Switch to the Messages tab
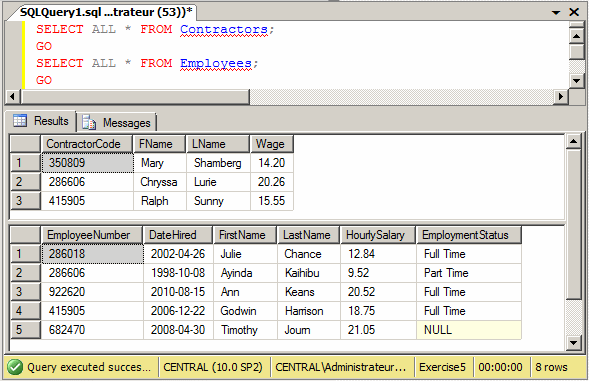The width and height of the screenshot is (589, 381). tap(116, 122)
